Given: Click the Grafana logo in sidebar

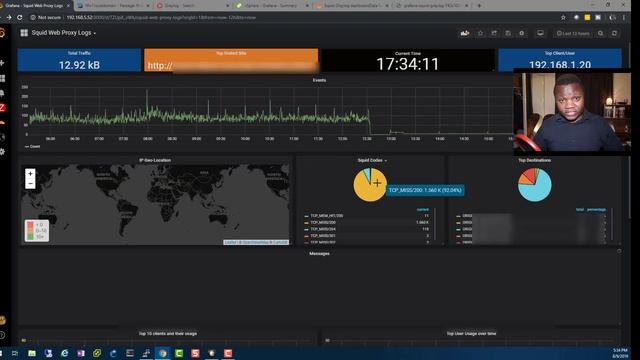Looking at the screenshot, I should [2, 33].
